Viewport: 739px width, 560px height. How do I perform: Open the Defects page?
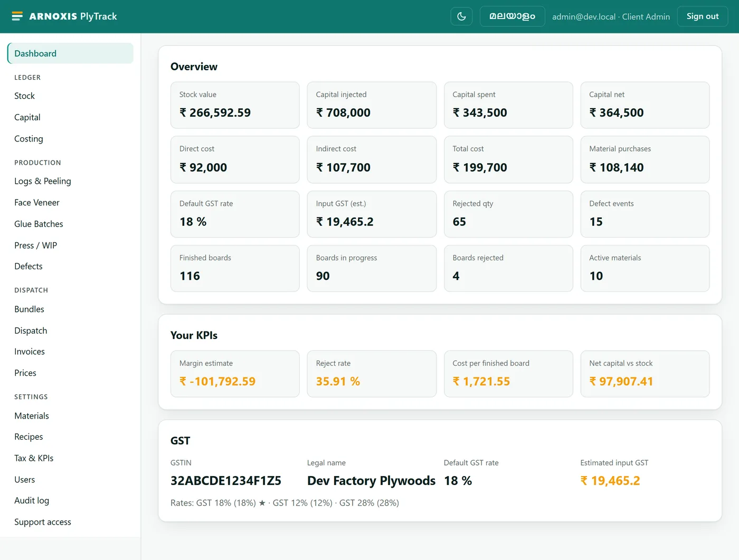pos(70,267)
